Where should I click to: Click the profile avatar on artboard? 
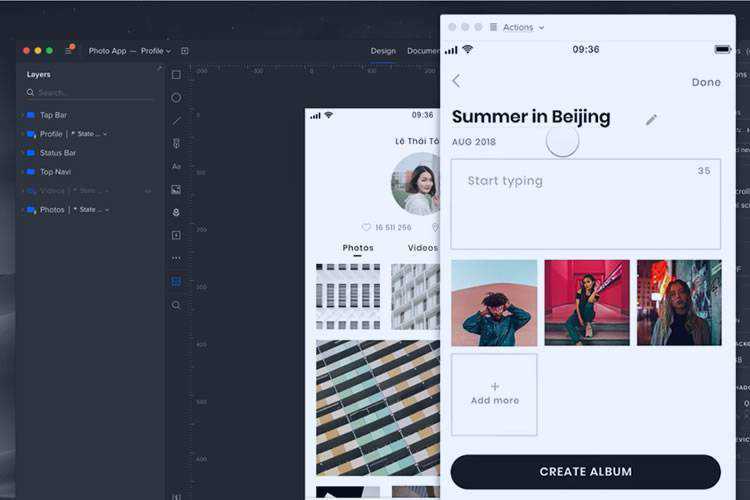(416, 184)
